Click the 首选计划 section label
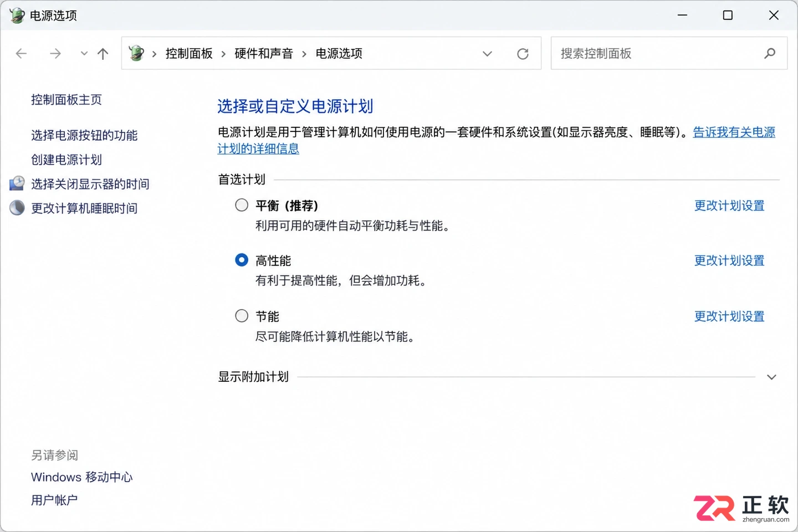The height and width of the screenshot is (532, 798). click(242, 180)
